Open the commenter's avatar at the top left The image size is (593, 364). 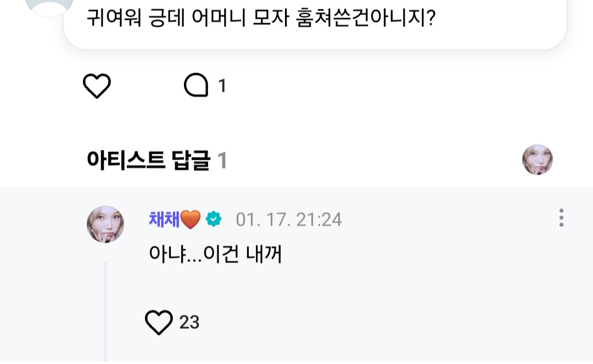[49, 7]
